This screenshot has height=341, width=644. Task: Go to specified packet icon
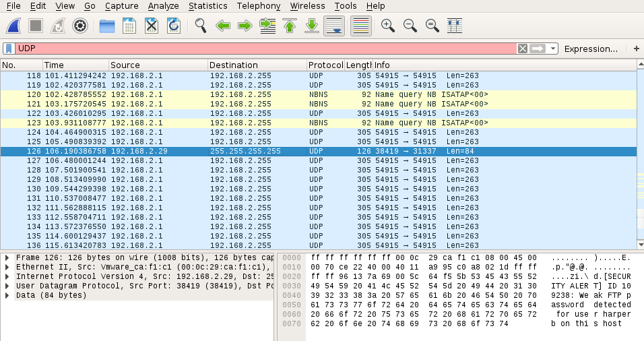267,26
